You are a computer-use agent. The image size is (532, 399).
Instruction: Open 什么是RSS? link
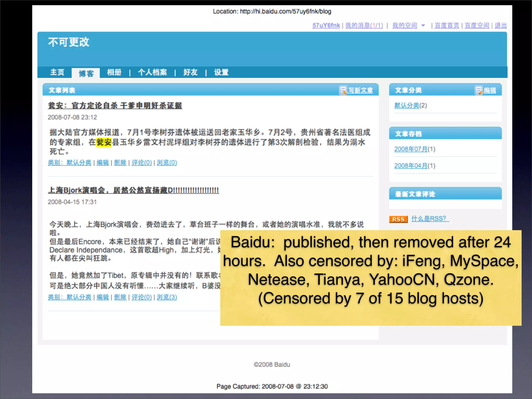430,219
